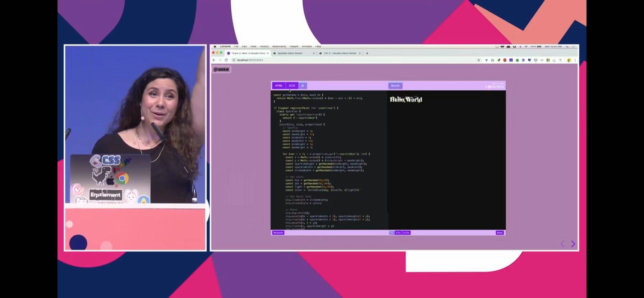Reload the page
The height and width of the screenshot is (298, 644).
(x=226, y=60)
